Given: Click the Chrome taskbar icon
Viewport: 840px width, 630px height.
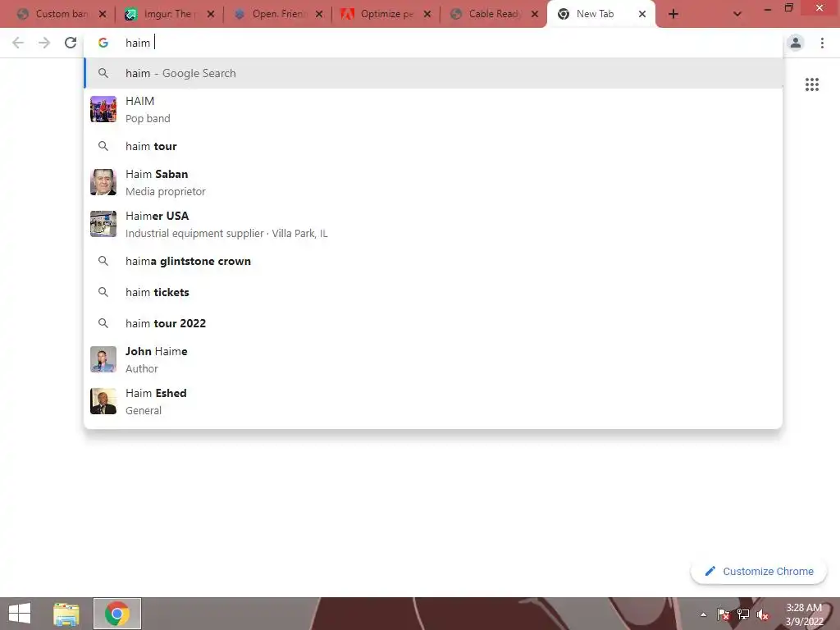Looking at the screenshot, I should click(x=117, y=614).
